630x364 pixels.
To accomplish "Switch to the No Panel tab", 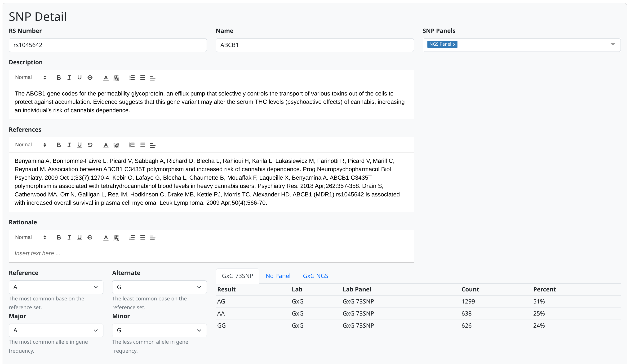I will point(278,276).
